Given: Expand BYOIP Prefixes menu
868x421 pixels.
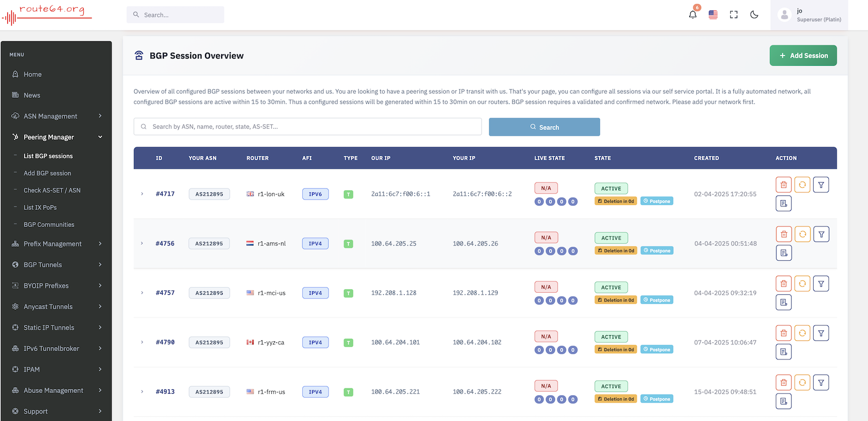Looking at the screenshot, I should coord(56,285).
